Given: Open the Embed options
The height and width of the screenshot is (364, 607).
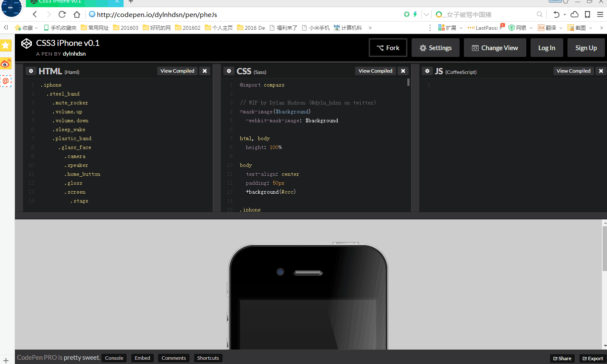Looking at the screenshot, I should pos(142,358).
